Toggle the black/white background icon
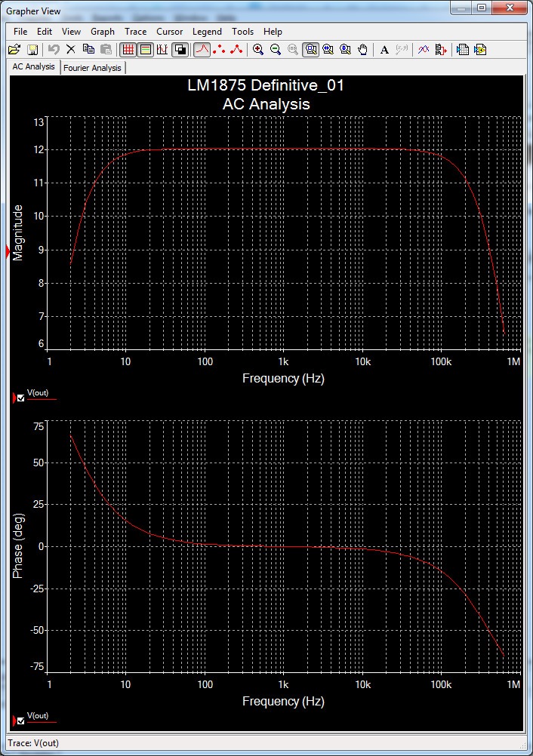 (180, 49)
